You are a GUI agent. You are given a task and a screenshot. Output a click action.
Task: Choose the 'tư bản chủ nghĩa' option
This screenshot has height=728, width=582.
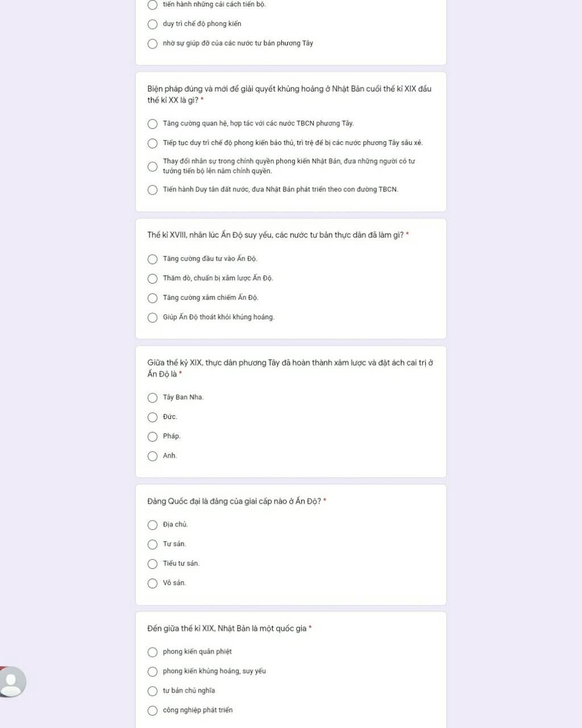[152, 691]
